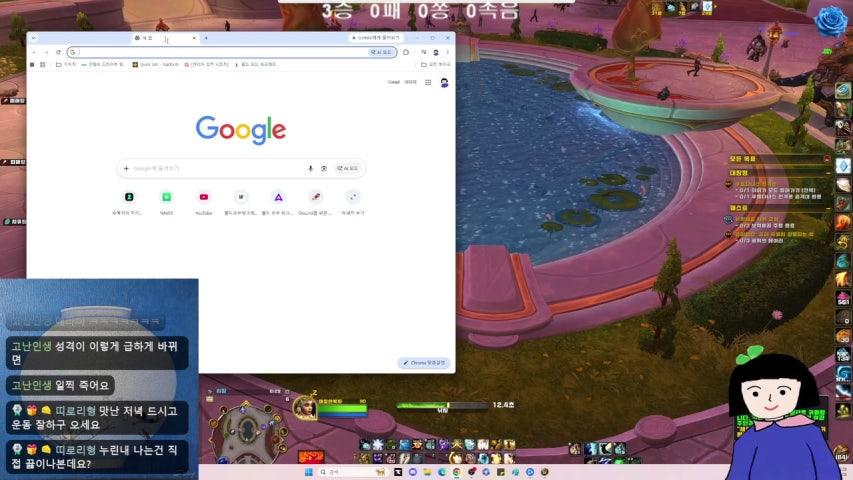
Task: Collapse the third quest tracker section
Action: [828, 208]
